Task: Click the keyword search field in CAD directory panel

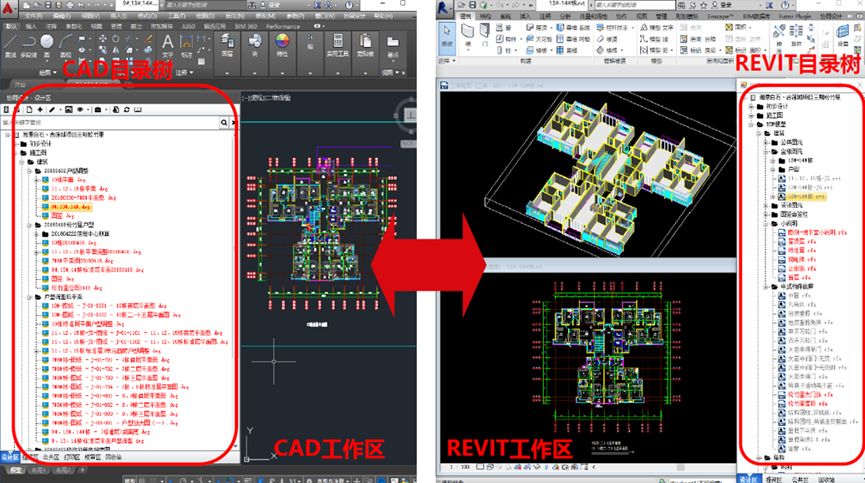Action: tap(110, 122)
